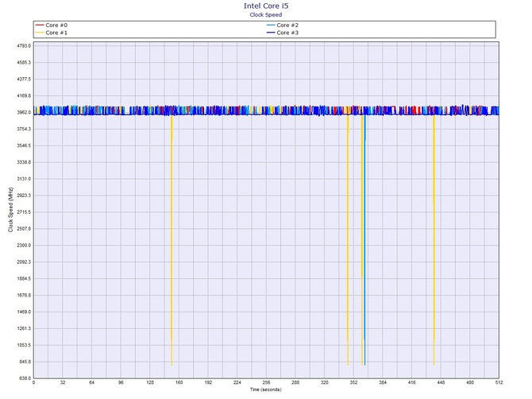Click the Clock Speed subtitle
This screenshot has height=399, width=532.
(x=266, y=14)
